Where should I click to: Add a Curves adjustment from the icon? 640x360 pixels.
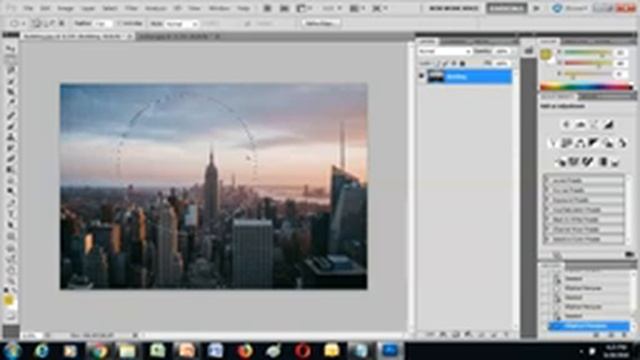coord(594,124)
